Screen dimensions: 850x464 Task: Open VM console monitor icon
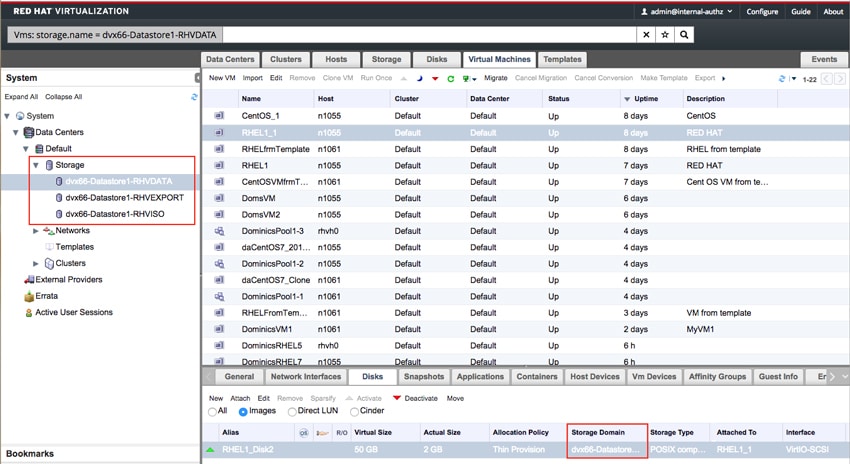point(466,79)
